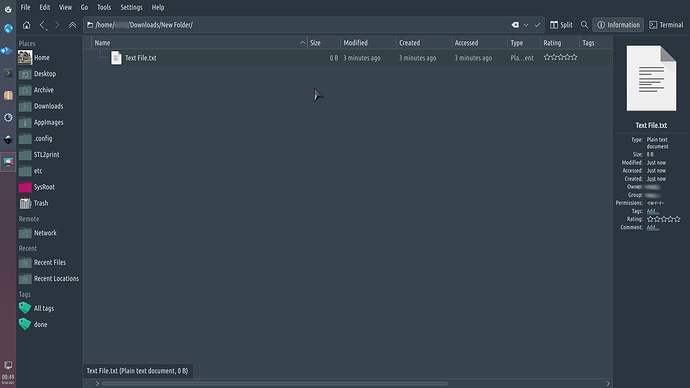Toggle Split view
The height and width of the screenshot is (388, 690).
coord(561,25)
